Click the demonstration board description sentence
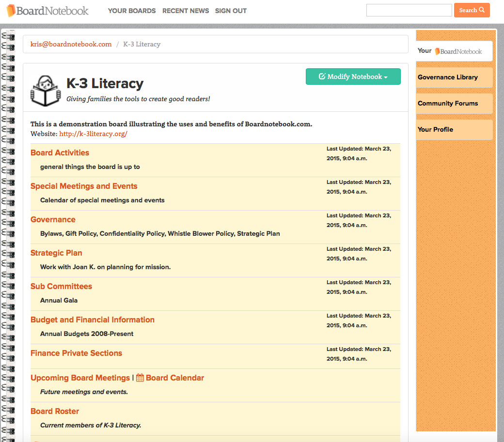 click(x=172, y=124)
